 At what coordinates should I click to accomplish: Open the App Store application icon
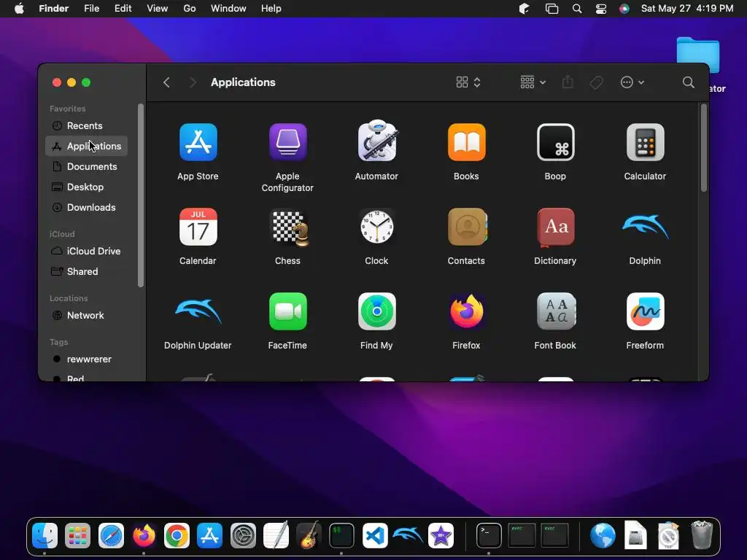(198, 142)
